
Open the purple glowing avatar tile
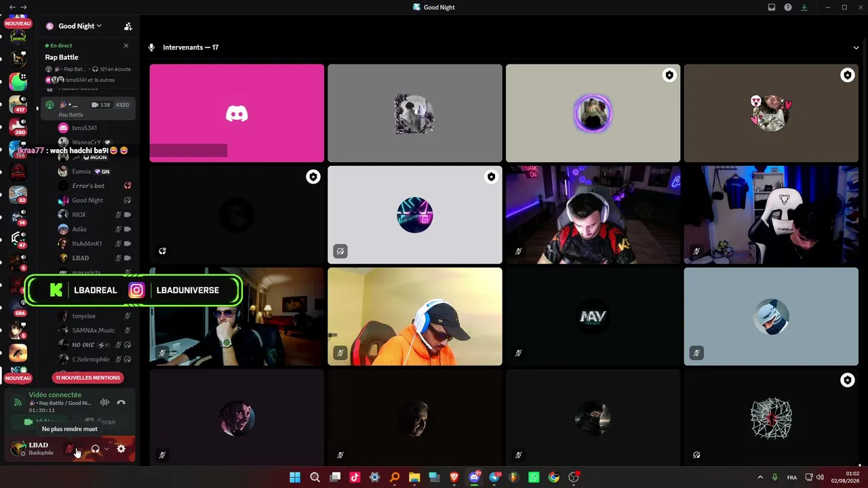pyautogui.click(x=593, y=113)
